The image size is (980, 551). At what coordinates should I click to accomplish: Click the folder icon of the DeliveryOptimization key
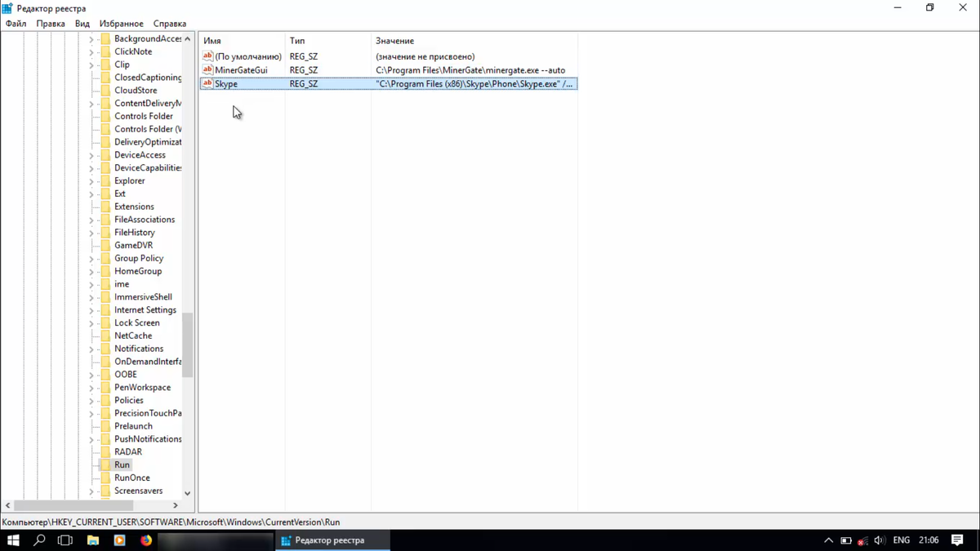click(x=105, y=142)
